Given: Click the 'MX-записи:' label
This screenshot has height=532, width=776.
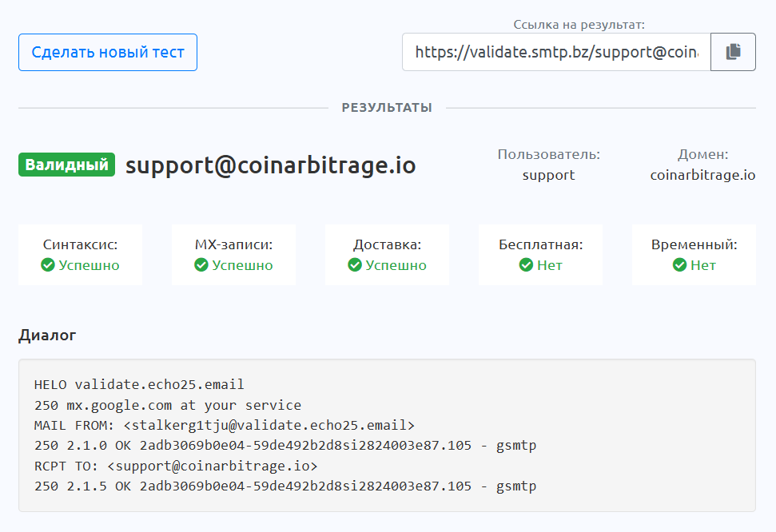Looking at the screenshot, I should point(233,244).
